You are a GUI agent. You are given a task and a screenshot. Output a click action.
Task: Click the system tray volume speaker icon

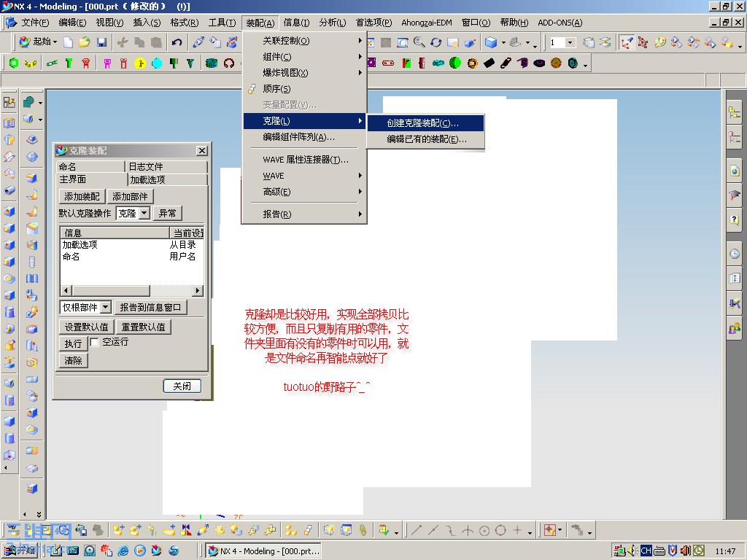[632, 551]
